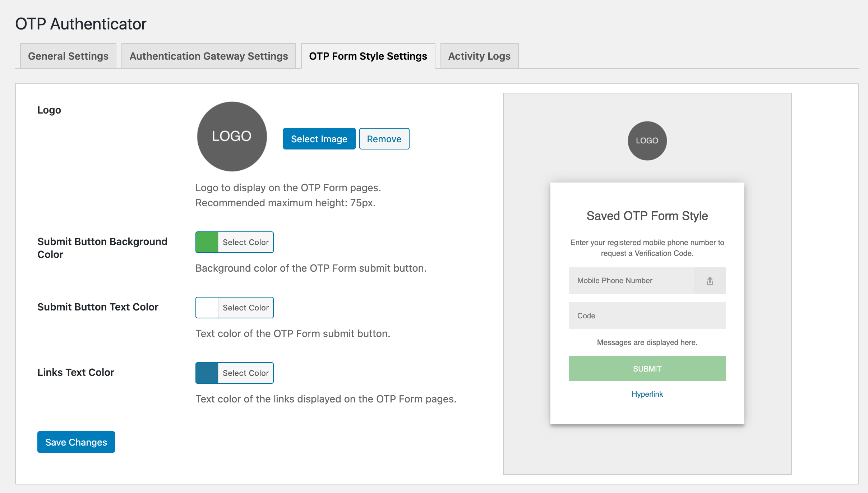Screen dimensions: 868x493
Task: Switch to the General Settings tab
Action: pos(68,56)
